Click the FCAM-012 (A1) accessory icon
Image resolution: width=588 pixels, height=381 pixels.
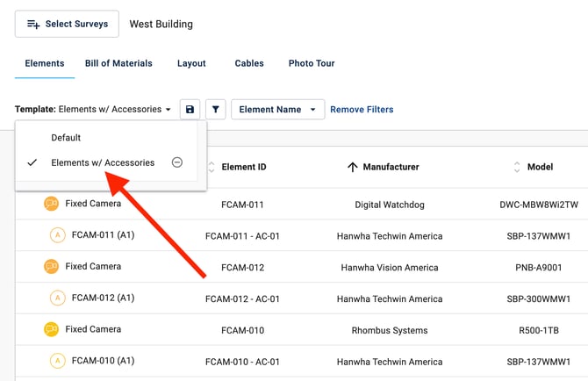[58, 298]
